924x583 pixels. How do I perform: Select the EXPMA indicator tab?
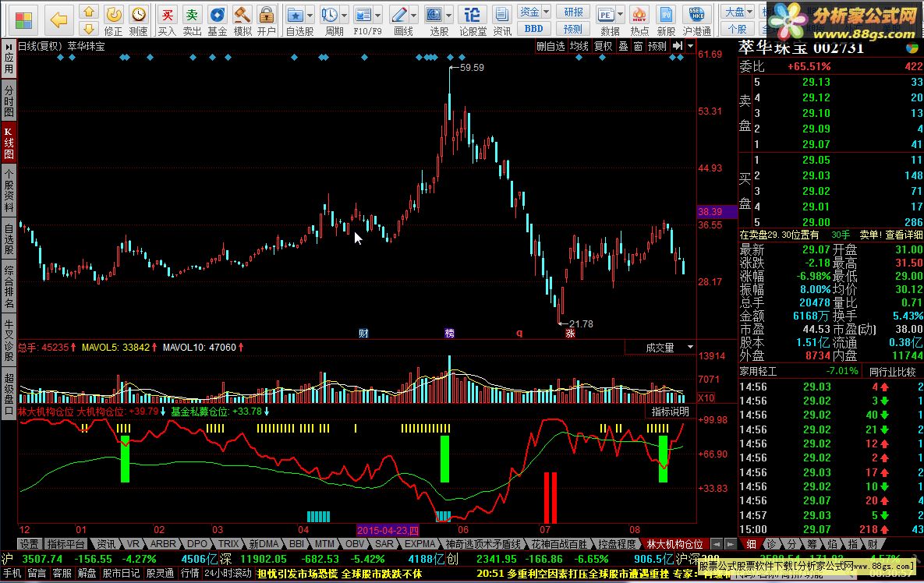pos(420,544)
